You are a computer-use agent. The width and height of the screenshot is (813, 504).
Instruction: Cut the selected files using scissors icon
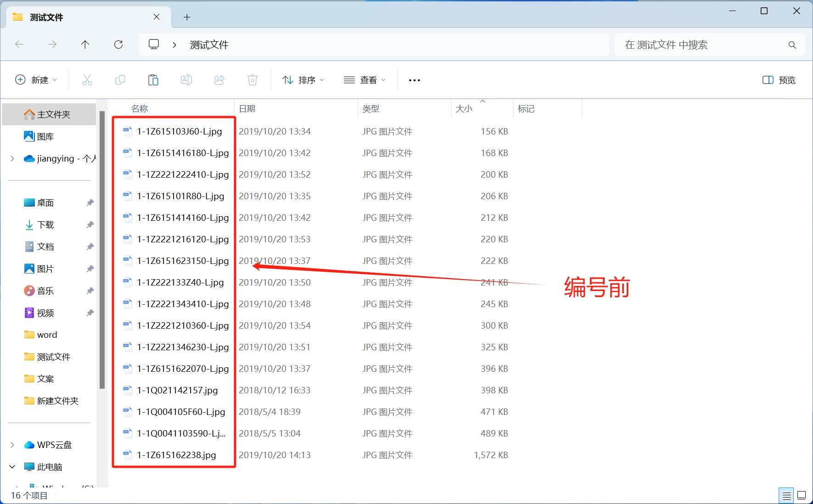tap(87, 79)
